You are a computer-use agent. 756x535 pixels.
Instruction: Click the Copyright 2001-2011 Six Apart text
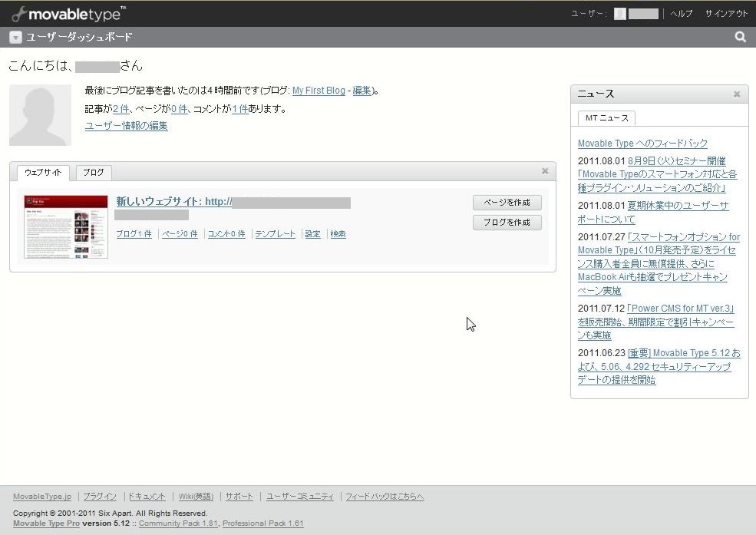point(110,514)
